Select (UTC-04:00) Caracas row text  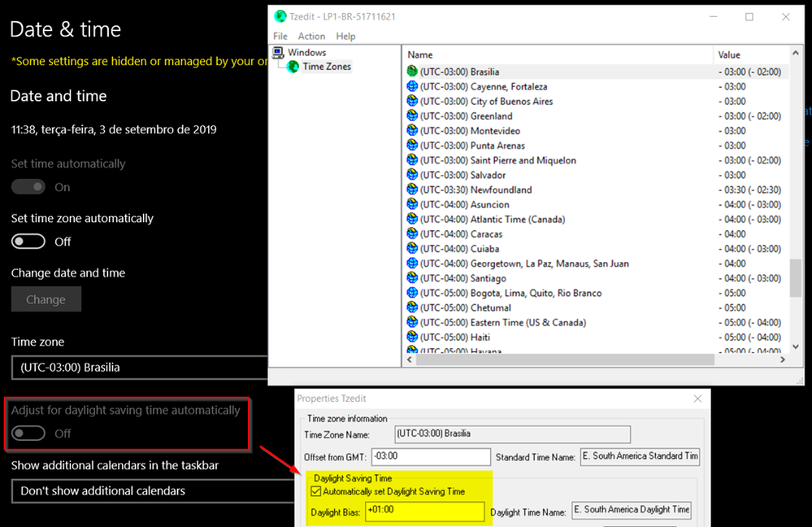click(x=461, y=234)
